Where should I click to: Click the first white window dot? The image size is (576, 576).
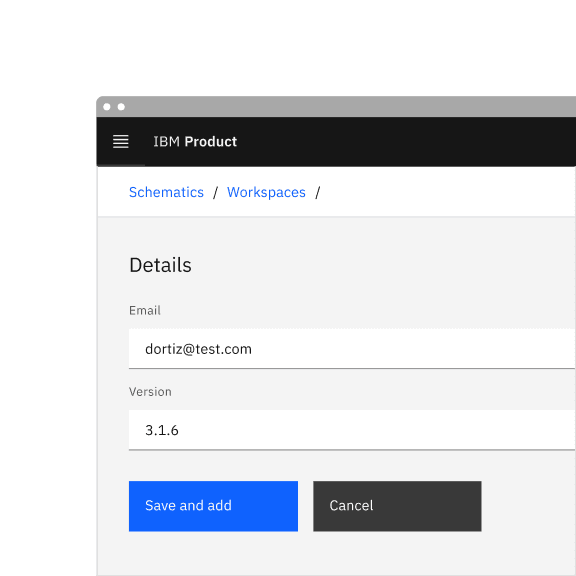pos(107,107)
